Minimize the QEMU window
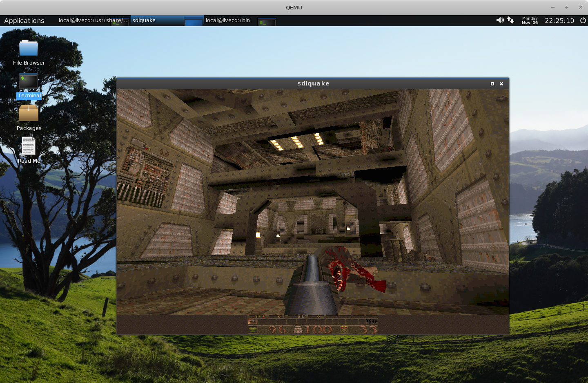 [x=553, y=7]
